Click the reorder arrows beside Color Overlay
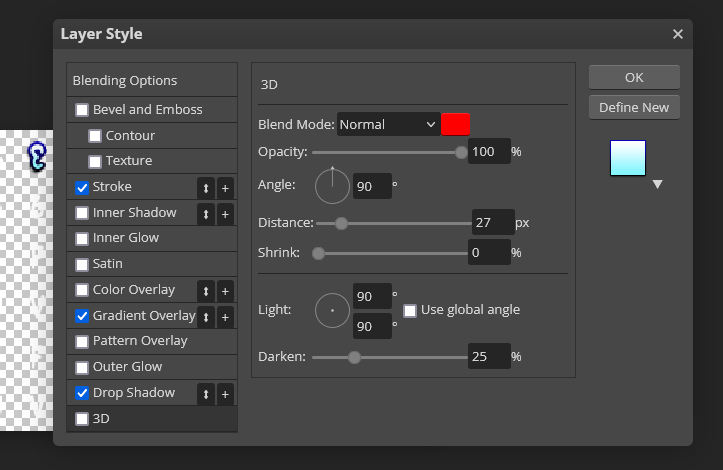The height and width of the screenshot is (470, 723). click(x=206, y=291)
